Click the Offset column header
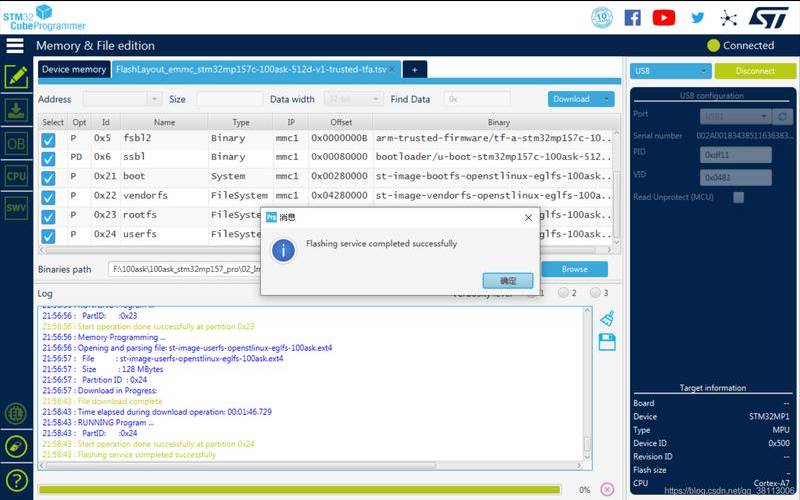The image size is (800, 500). tap(341, 122)
